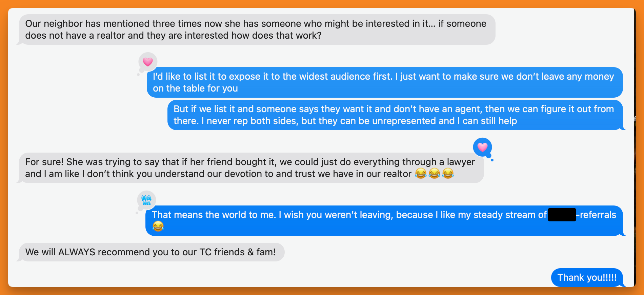The height and width of the screenshot is (295, 644).
Task: Click the heart tapback on the "For sure!" message
Action: (482, 147)
